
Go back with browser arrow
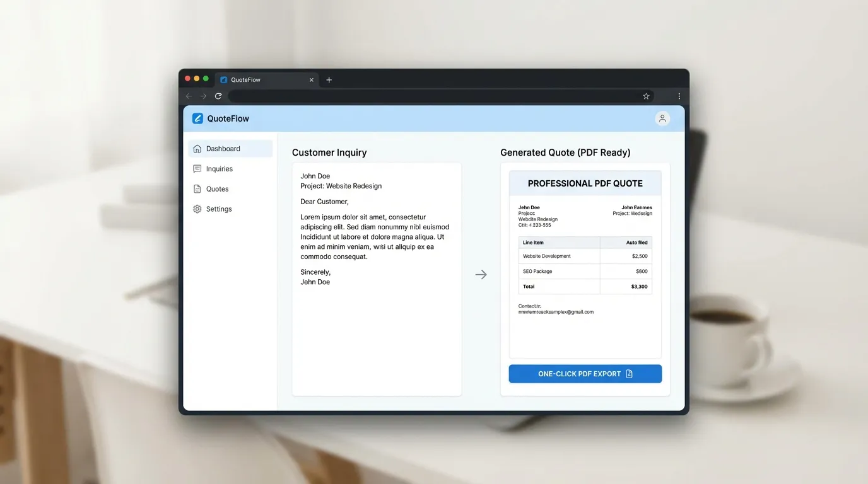tap(189, 96)
